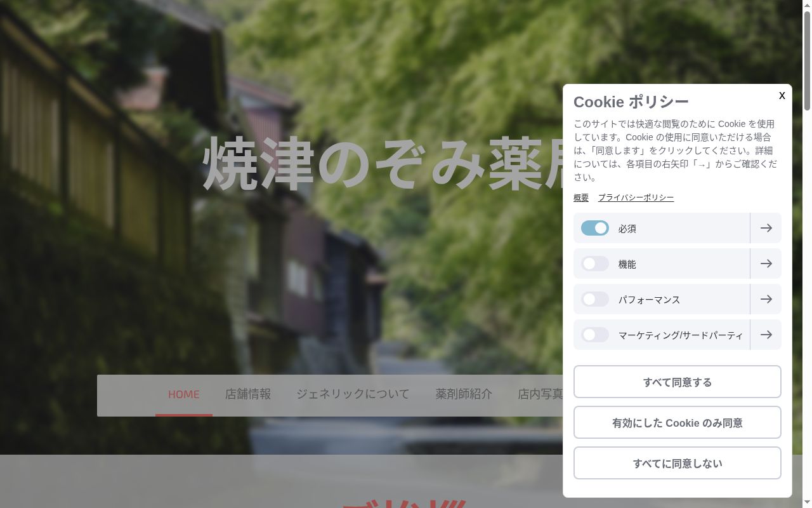Open ジェネリックについて navigation item

tap(353, 395)
